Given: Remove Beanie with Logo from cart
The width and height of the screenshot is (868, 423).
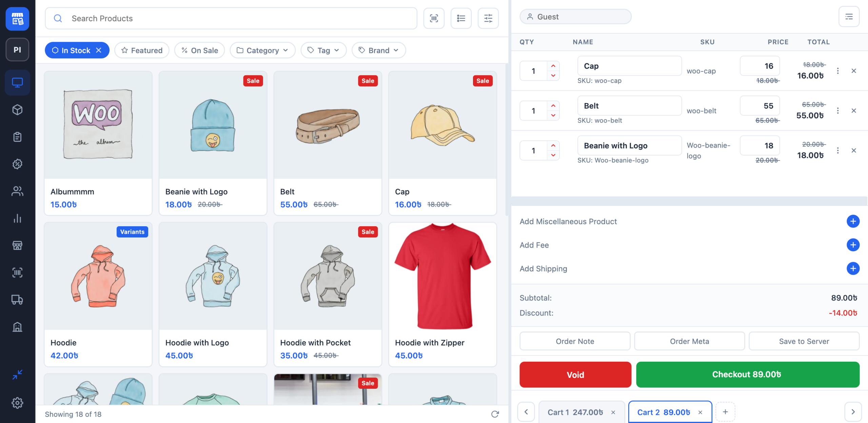Looking at the screenshot, I should 853,150.
